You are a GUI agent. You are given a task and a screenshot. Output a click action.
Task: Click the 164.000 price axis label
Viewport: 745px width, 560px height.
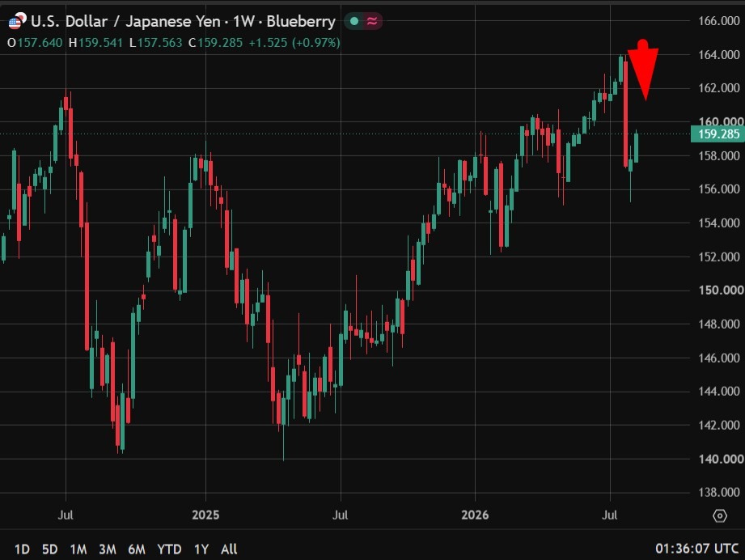coord(718,55)
